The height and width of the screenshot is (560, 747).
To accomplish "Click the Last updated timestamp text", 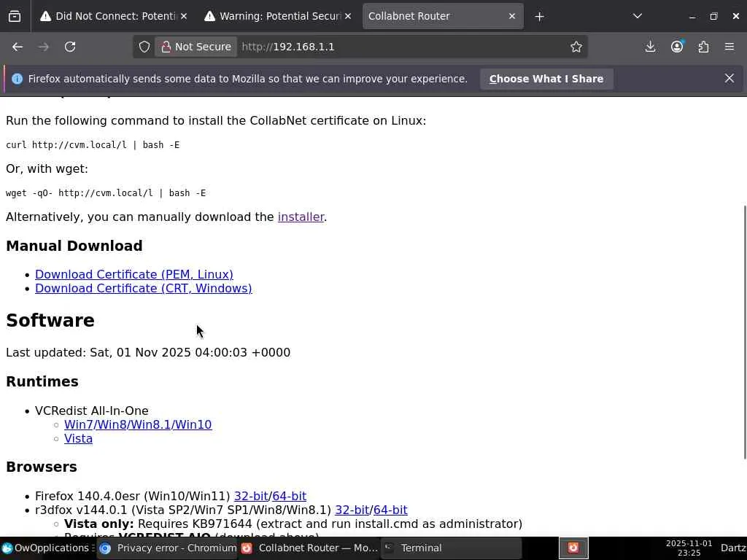I will (148, 352).
